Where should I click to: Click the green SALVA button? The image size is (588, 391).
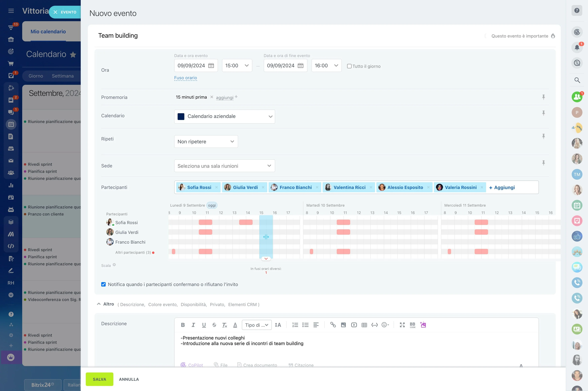click(99, 379)
